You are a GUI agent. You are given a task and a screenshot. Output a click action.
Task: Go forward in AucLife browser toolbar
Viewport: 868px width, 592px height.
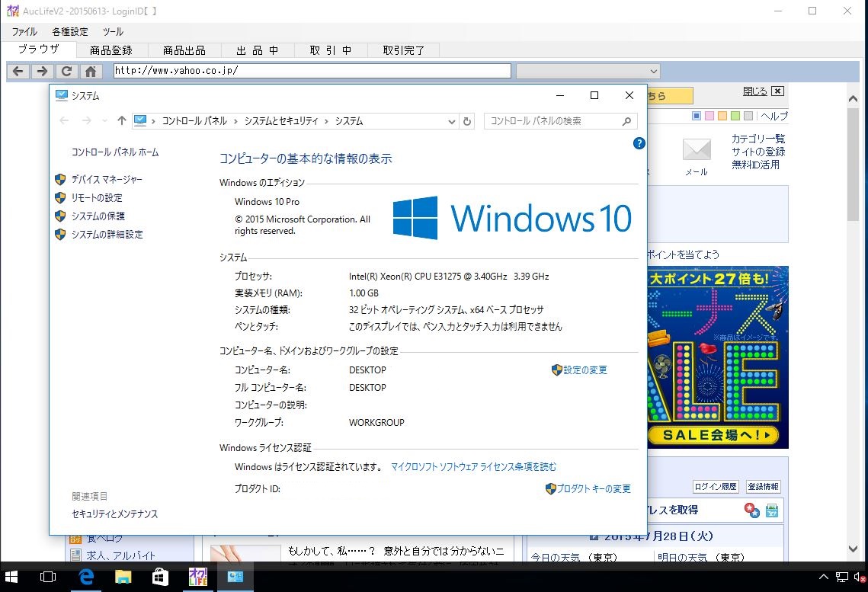coord(42,71)
